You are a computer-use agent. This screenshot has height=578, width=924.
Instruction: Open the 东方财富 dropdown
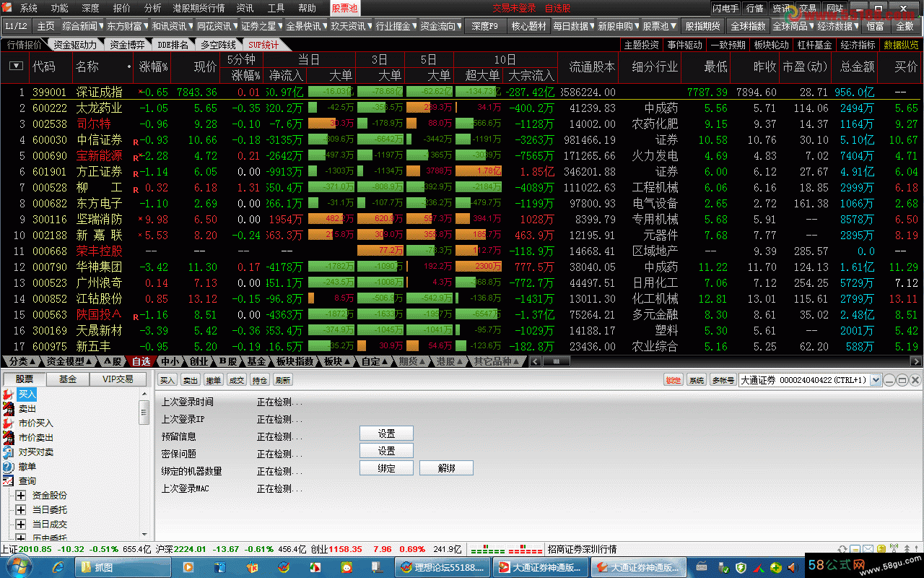[x=128, y=26]
